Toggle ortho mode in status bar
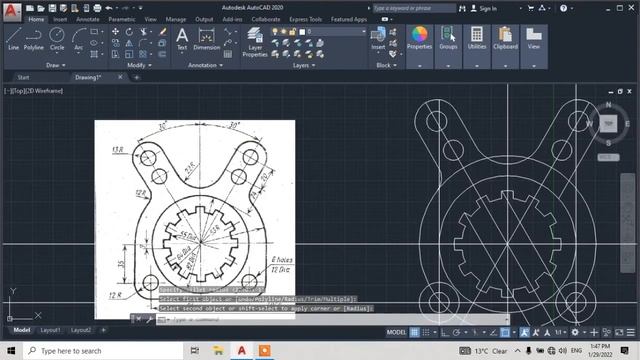 [445, 332]
